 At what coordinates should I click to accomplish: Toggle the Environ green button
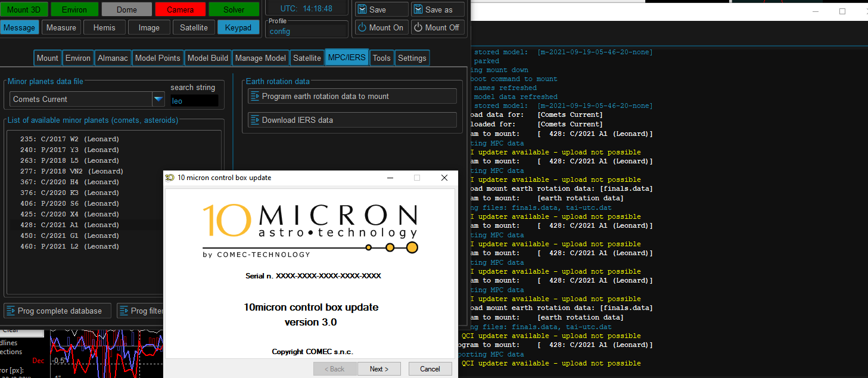pos(74,10)
